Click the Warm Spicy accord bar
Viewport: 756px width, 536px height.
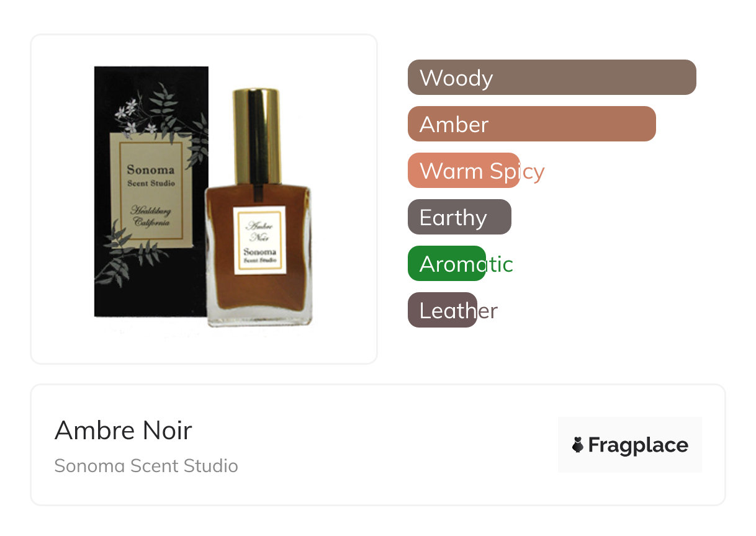point(464,171)
